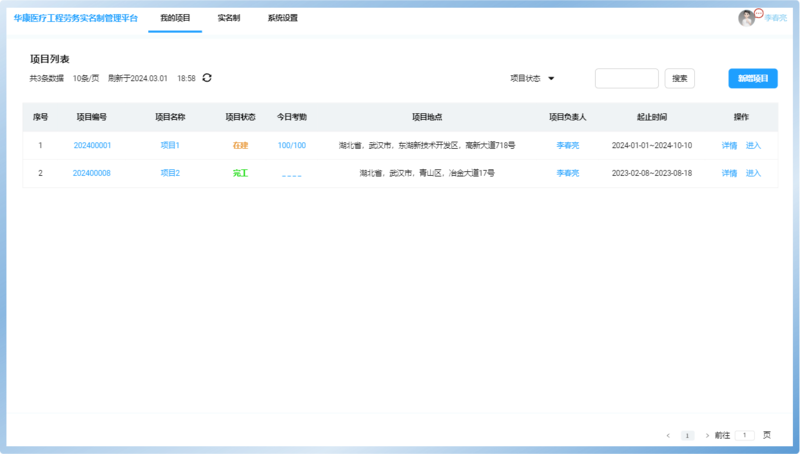Open the red message notification badge
The height and width of the screenshot is (454, 800).
[759, 13]
